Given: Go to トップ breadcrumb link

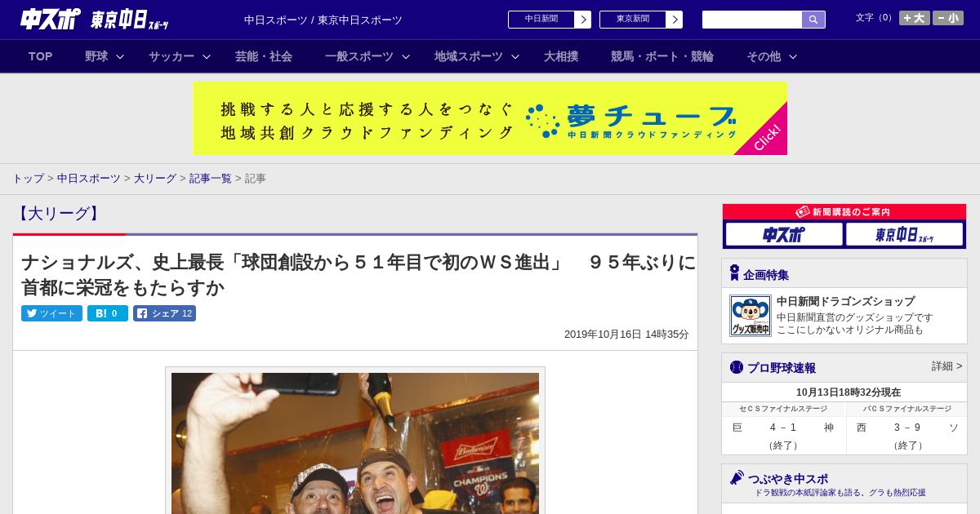Looking at the screenshot, I should 28,178.
